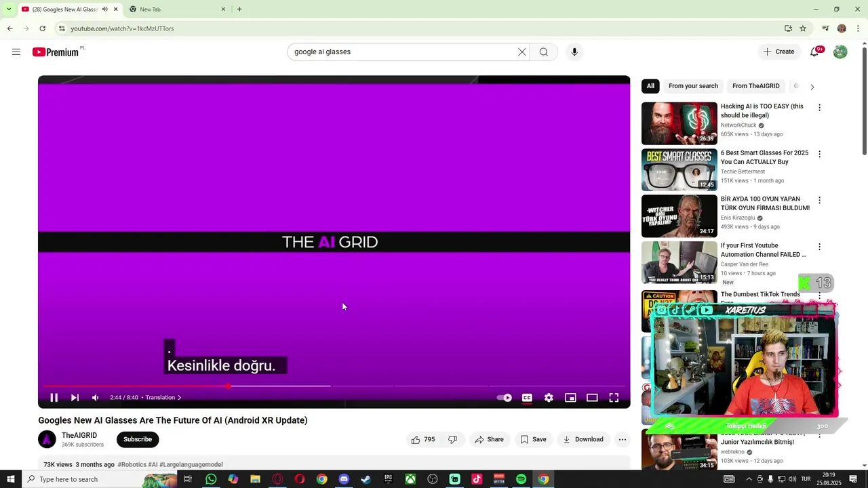Clear the search box with X
Screen dimensions: 868x488
pyautogui.click(x=522, y=52)
